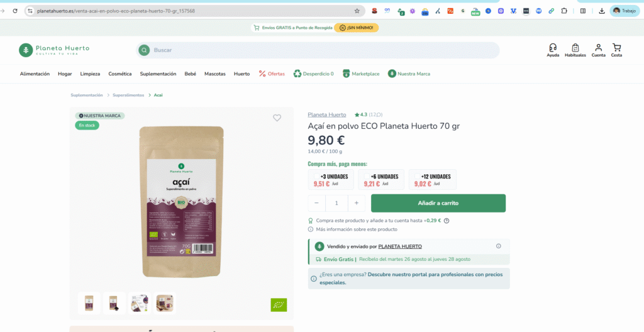Click the help icon next to +0,29 €
The width and height of the screenshot is (644, 332).
click(x=447, y=221)
